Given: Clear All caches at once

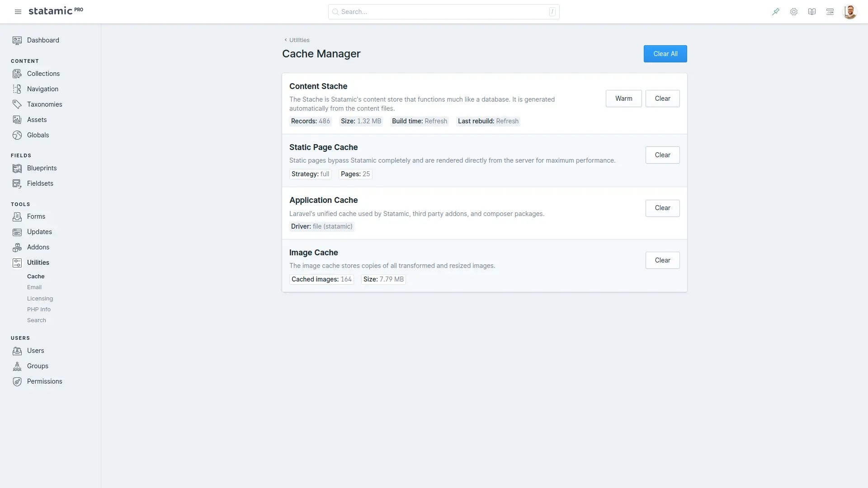Looking at the screenshot, I should point(665,53).
